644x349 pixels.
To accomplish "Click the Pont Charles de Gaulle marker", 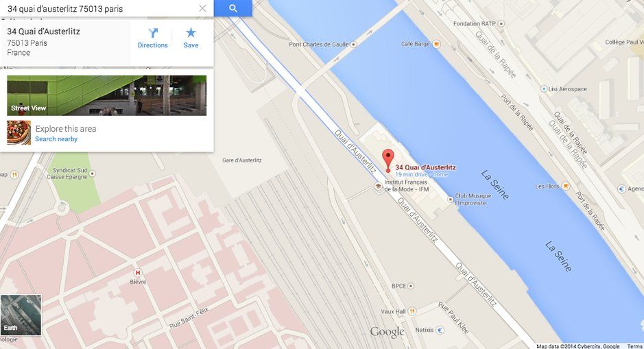I will (x=354, y=45).
